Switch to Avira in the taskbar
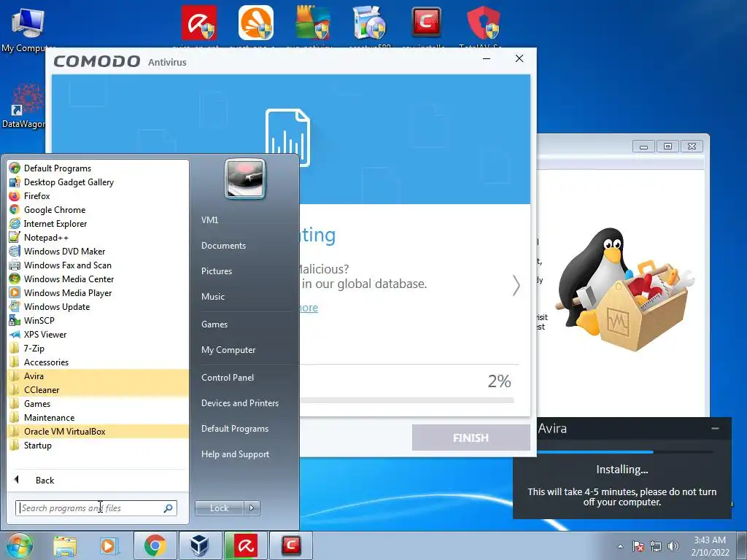This screenshot has width=747, height=560. pyautogui.click(x=245, y=545)
